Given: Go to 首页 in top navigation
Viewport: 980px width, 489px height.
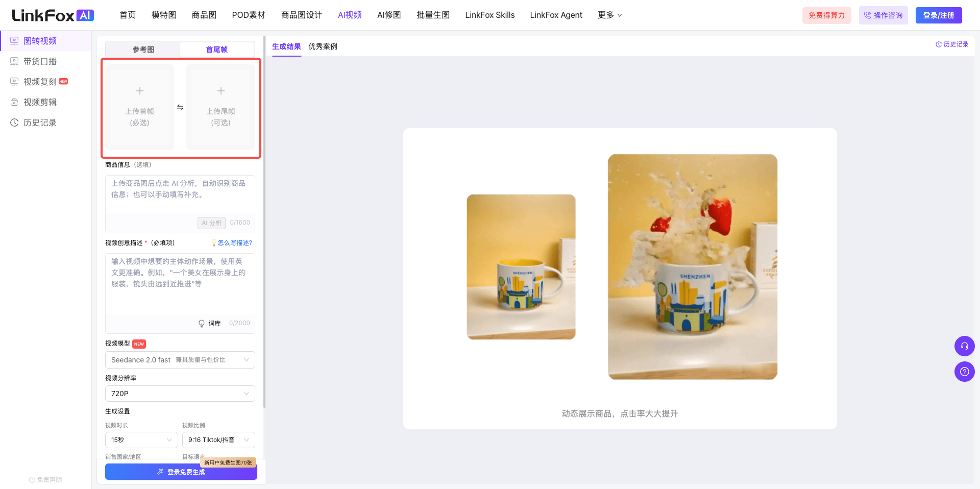Looking at the screenshot, I should click(128, 15).
